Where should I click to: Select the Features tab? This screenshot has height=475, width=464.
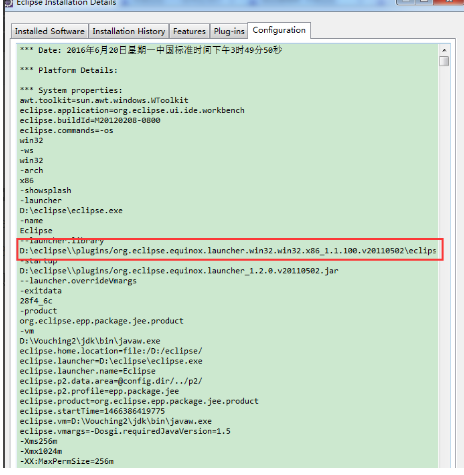pos(189,31)
